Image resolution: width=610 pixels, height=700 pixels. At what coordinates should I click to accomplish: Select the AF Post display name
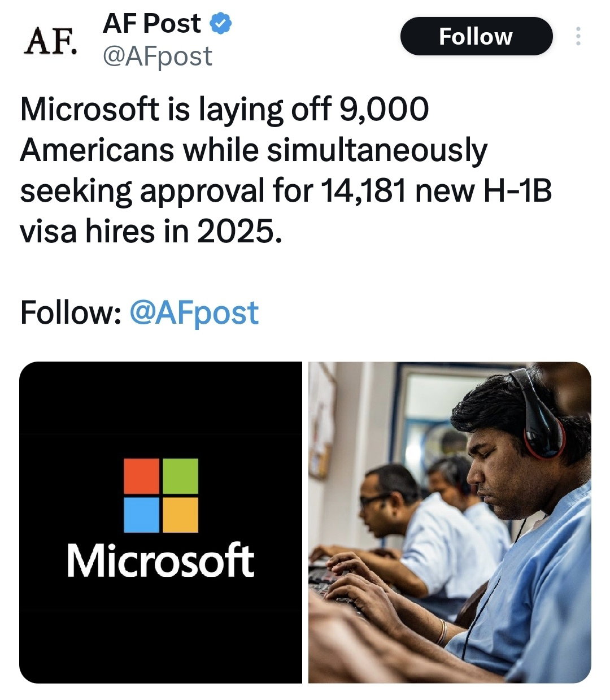[x=151, y=24]
